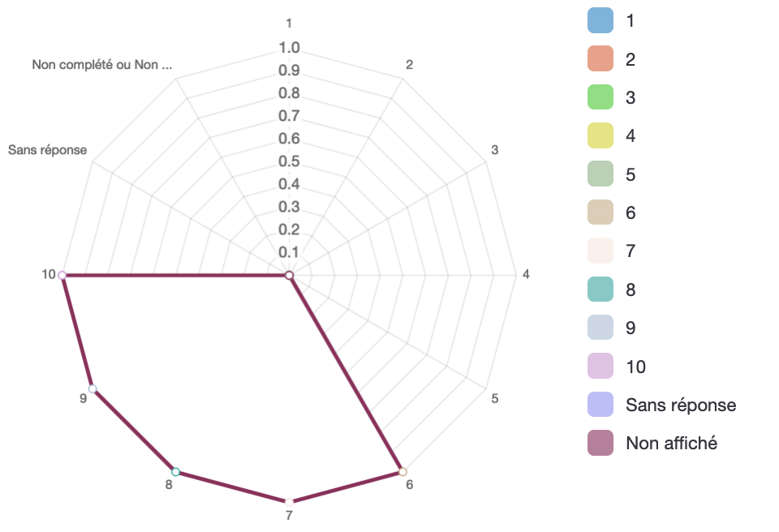The width and height of the screenshot is (779, 532).
Task: Toggle the legend label 10
Action: tap(635, 367)
